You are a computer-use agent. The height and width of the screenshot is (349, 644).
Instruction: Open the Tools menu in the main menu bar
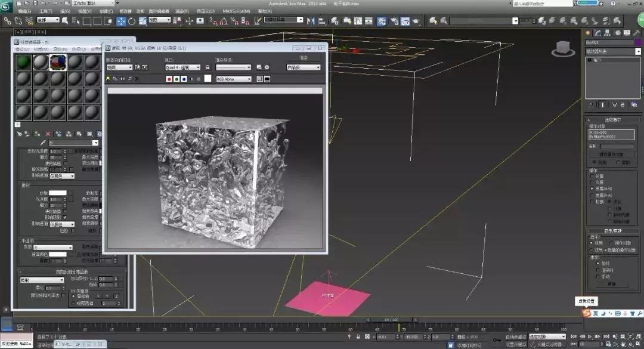45,11
